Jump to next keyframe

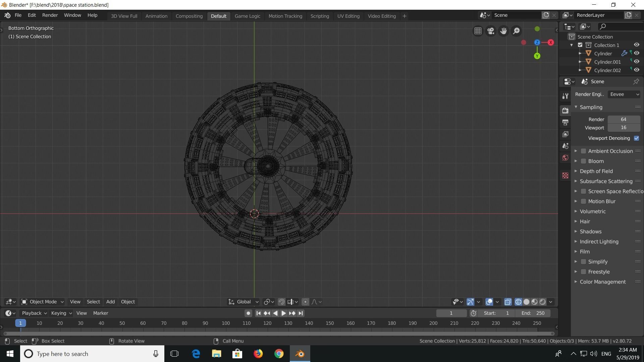coord(292,313)
